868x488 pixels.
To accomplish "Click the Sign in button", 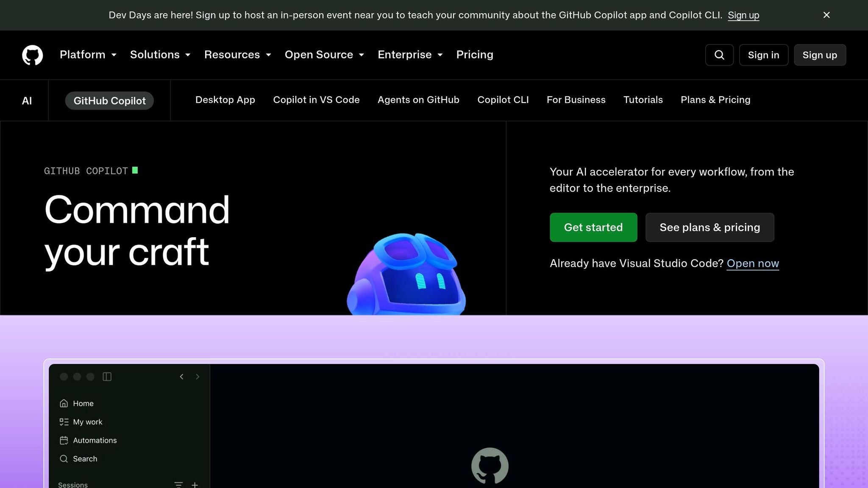I will 764,55.
